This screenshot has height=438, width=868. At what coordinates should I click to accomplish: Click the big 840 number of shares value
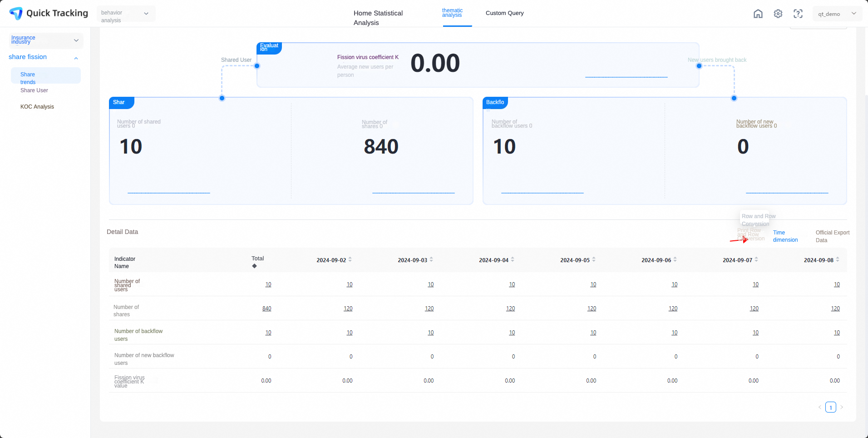[x=381, y=147]
